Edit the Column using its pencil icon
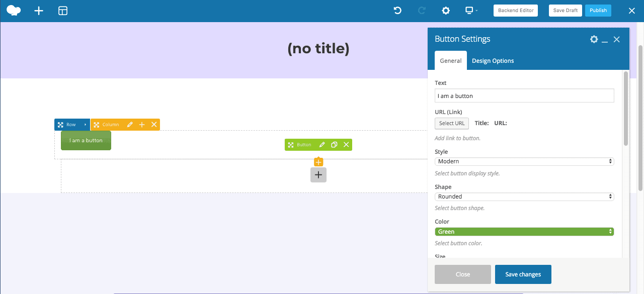 [130, 125]
